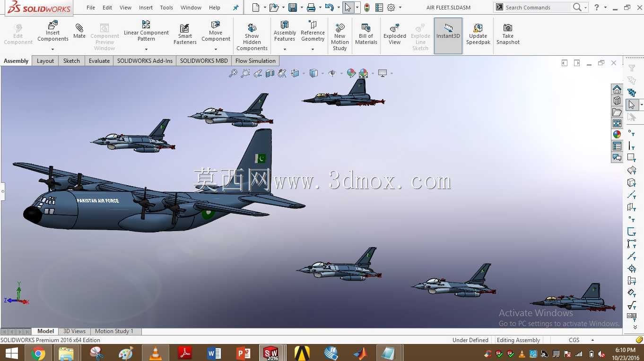Open the Insert menu
This screenshot has width=644, height=361.
coord(146,8)
